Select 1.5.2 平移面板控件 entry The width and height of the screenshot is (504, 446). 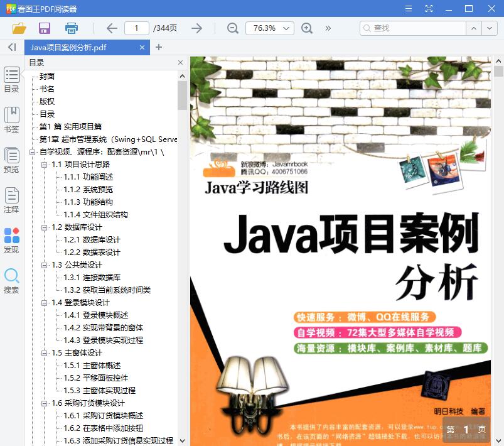click(96, 378)
